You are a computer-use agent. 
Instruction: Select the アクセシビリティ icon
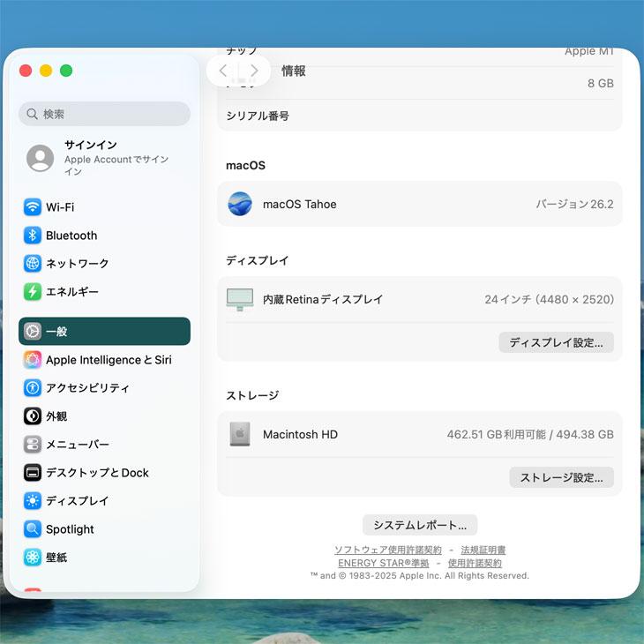(x=33, y=387)
